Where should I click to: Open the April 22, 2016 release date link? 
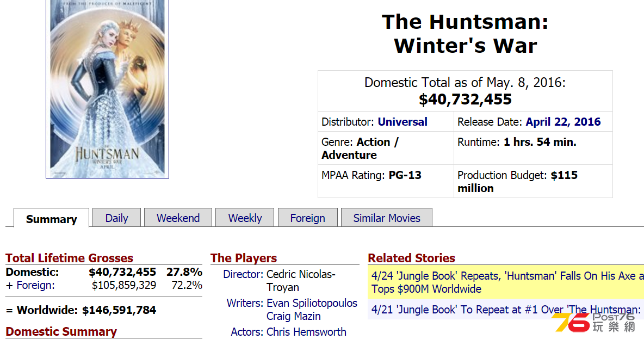[x=563, y=122]
